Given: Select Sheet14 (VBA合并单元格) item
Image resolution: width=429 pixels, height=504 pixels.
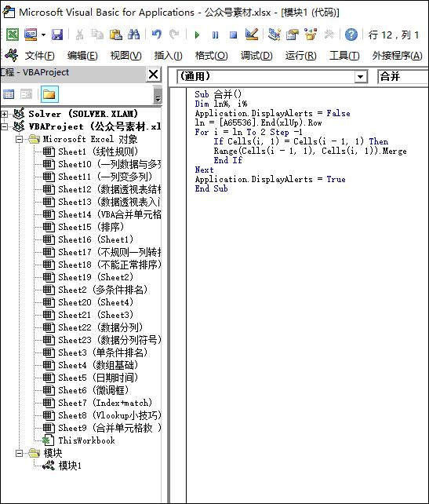Looking at the screenshot, I should [101, 214].
